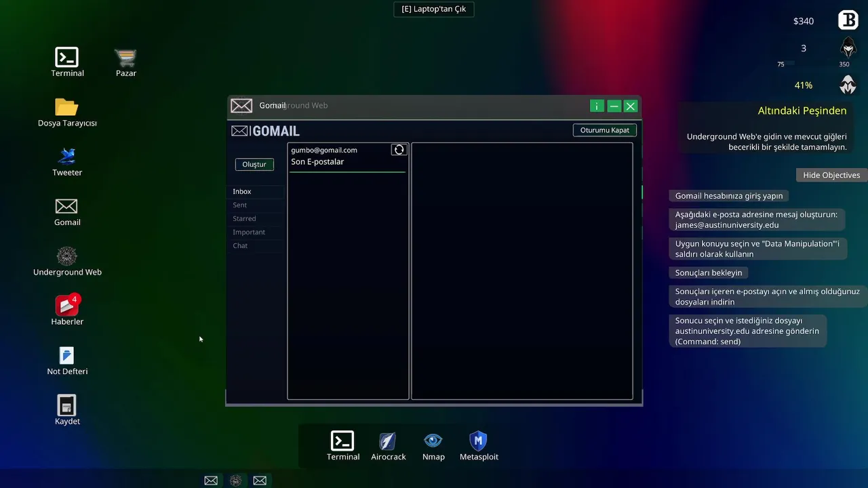The height and width of the screenshot is (488, 868).
Task: Click the Gomail window title envelope icon
Action: click(241, 106)
